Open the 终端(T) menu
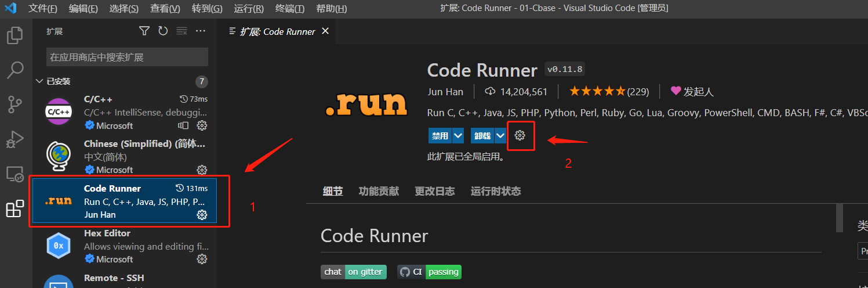868x288 pixels. 290,9
